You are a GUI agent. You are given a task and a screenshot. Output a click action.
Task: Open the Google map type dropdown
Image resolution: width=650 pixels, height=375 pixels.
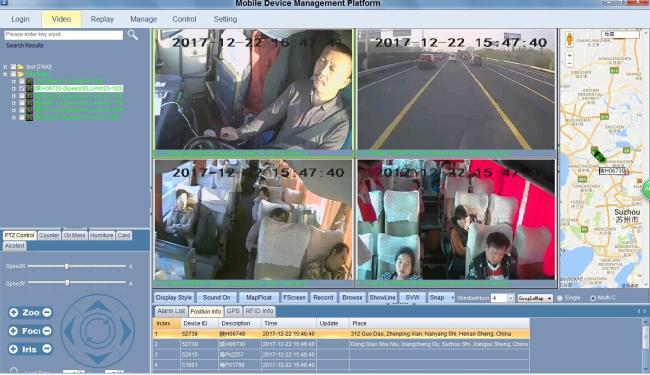coord(535,298)
